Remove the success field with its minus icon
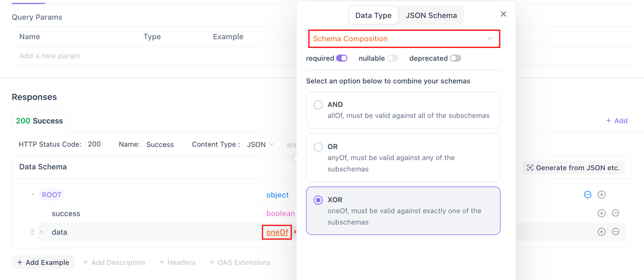This screenshot has height=280, width=644. tap(615, 213)
